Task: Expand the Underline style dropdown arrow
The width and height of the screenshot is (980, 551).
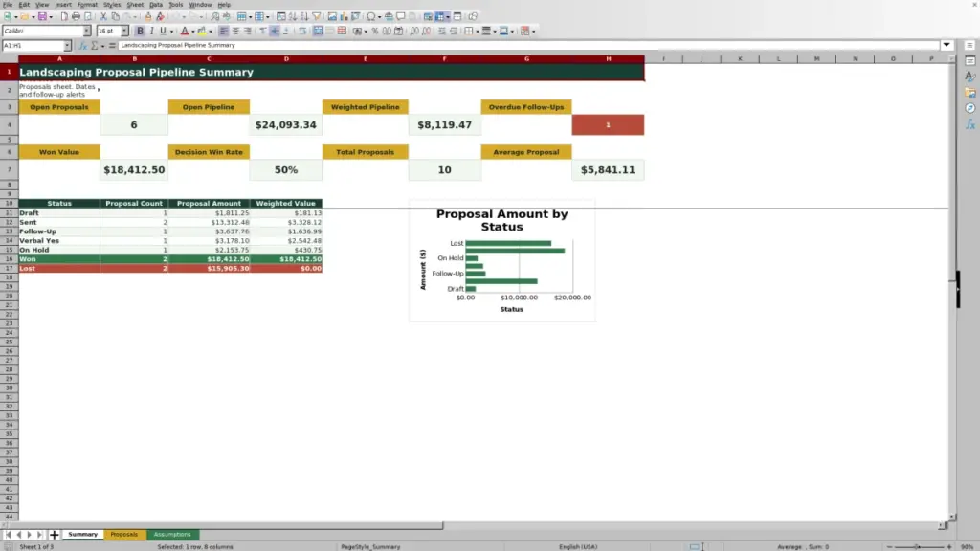Action: click(x=172, y=32)
